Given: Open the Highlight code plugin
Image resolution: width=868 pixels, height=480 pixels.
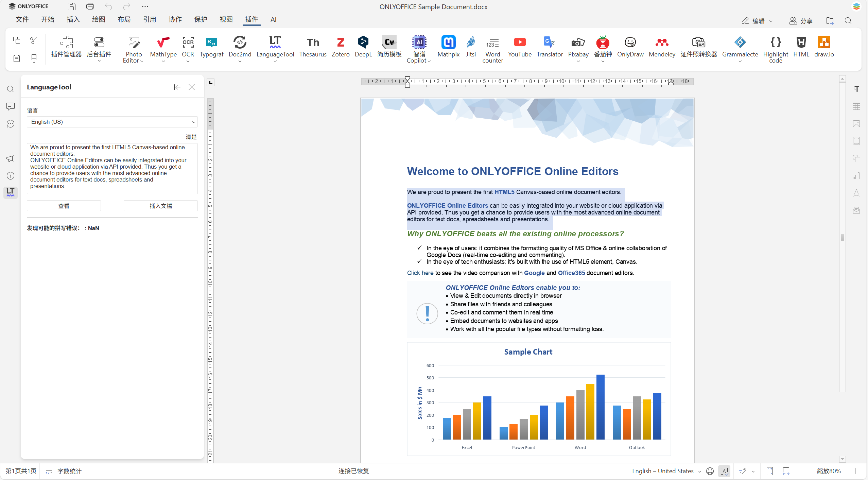Looking at the screenshot, I should coord(776,49).
